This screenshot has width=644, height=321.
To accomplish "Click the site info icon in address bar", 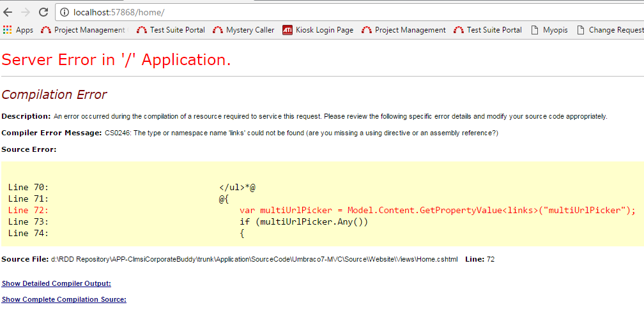I will pyautogui.click(x=65, y=12).
